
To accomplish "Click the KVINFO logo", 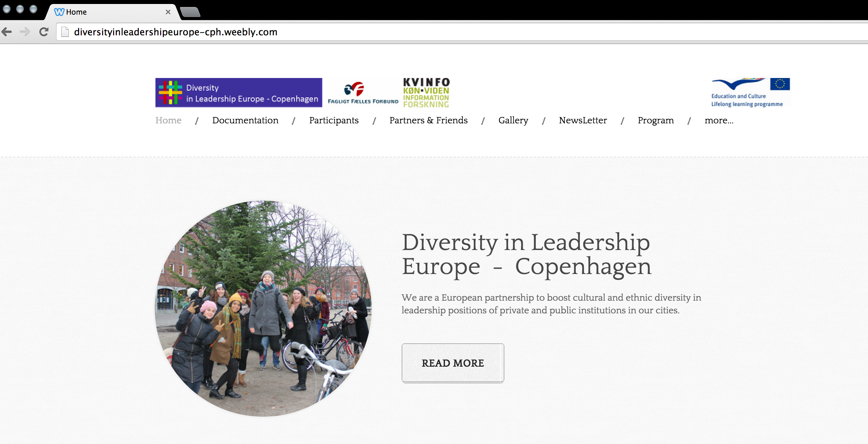I will [x=426, y=93].
